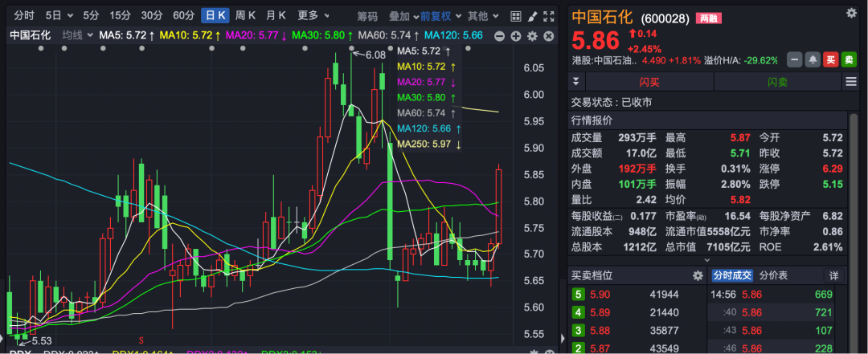Expand quote details chevron below 总股本 row
This screenshot has width=868, height=354.
(x=707, y=260)
